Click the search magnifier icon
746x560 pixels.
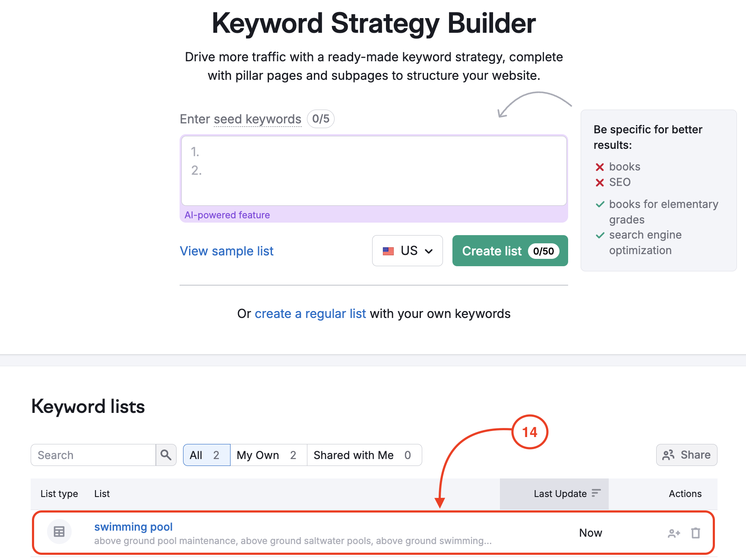pyautogui.click(x=166, y=455)
